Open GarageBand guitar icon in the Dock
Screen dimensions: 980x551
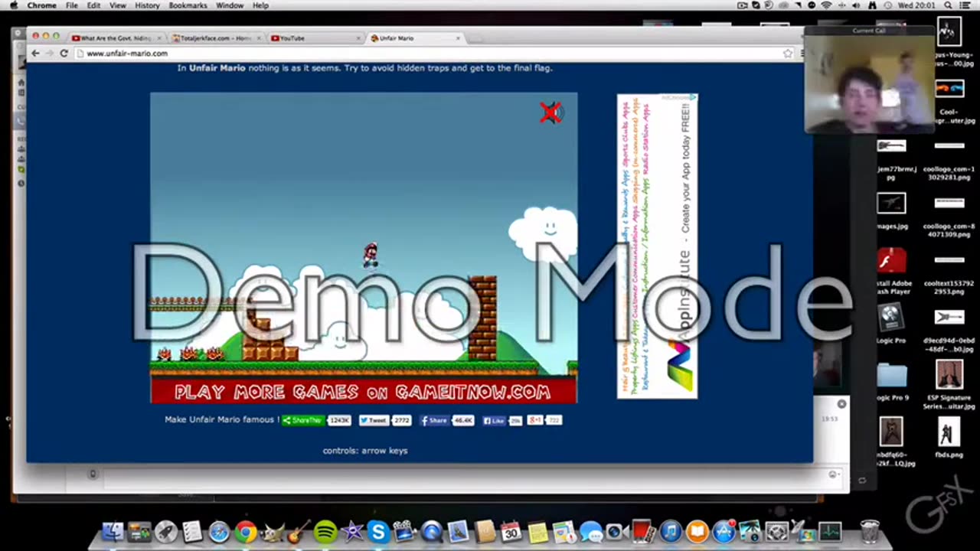coord(298,531)
